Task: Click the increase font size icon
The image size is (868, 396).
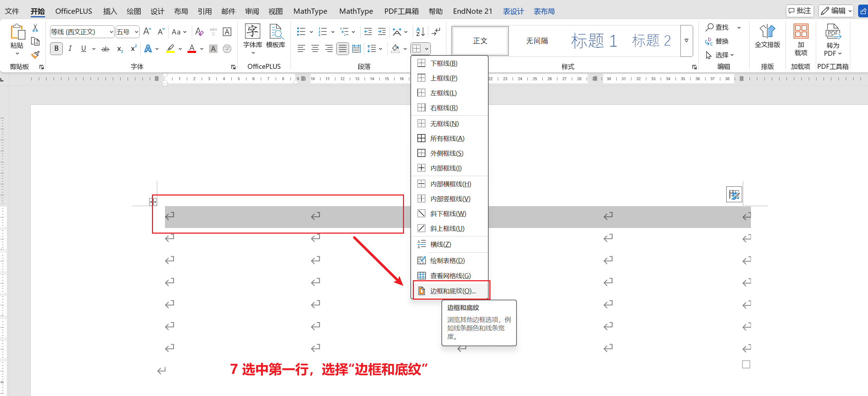Action: click(x=147, y=32)
